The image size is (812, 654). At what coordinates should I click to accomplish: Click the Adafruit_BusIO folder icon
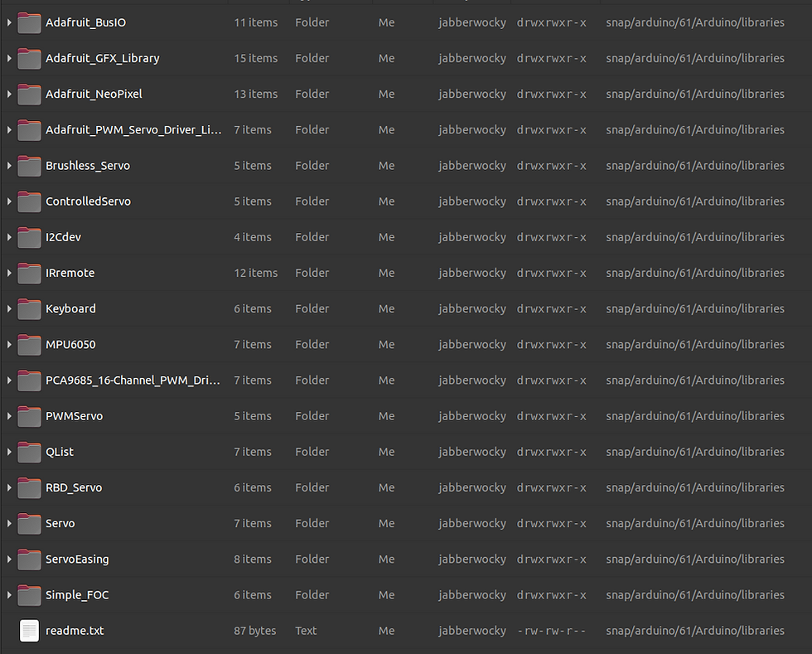pyautogui.click(x=29, y=23)
